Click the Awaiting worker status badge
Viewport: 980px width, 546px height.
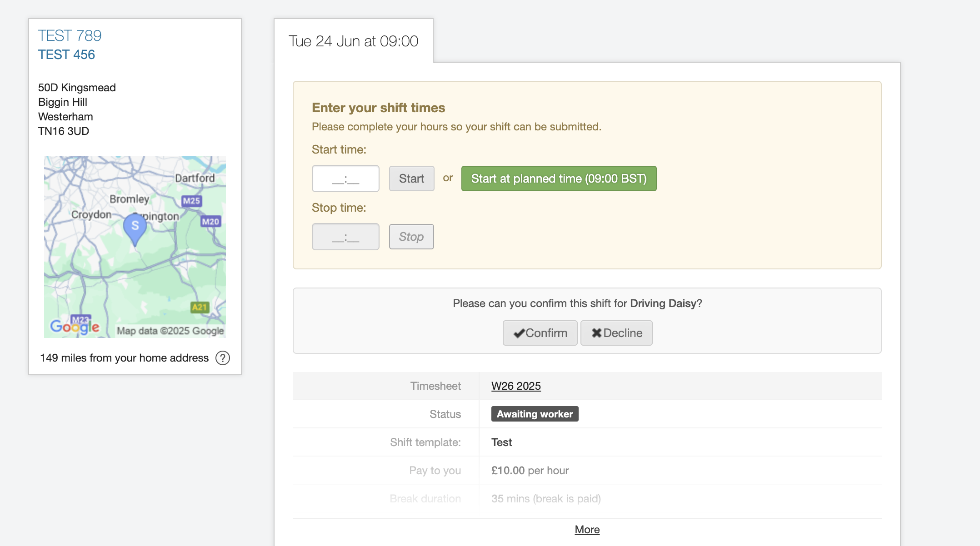point(535,414)
